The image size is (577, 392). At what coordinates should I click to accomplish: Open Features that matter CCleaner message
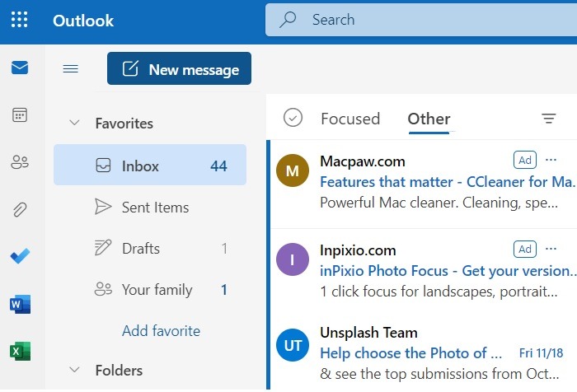click(448, 182)
